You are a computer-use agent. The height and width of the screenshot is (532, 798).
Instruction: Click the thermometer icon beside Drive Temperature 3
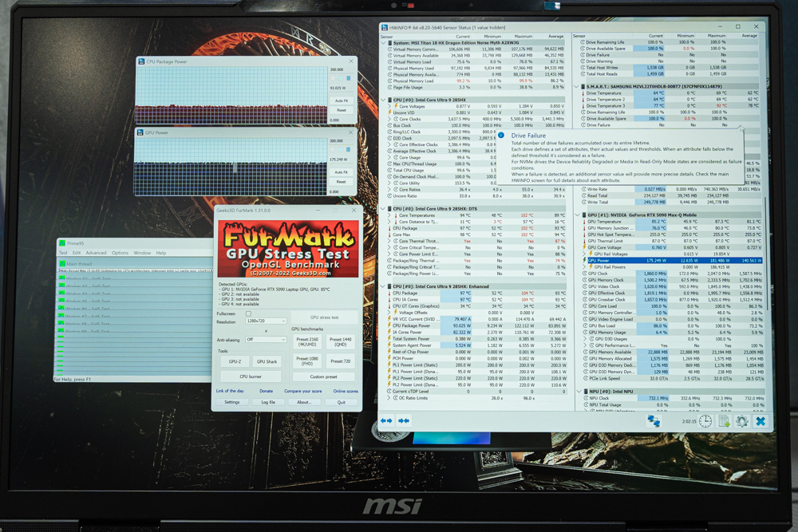click(583, 106)
